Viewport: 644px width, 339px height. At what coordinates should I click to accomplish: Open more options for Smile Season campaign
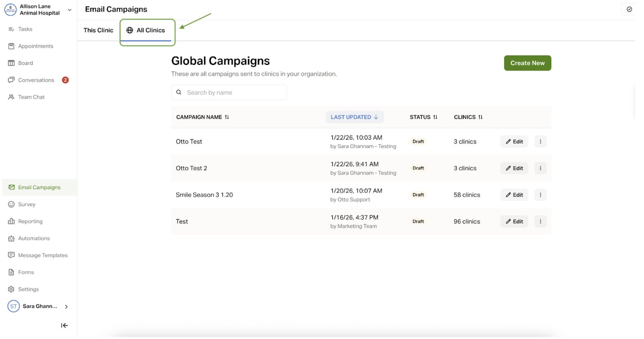click(x=540, y=195)
